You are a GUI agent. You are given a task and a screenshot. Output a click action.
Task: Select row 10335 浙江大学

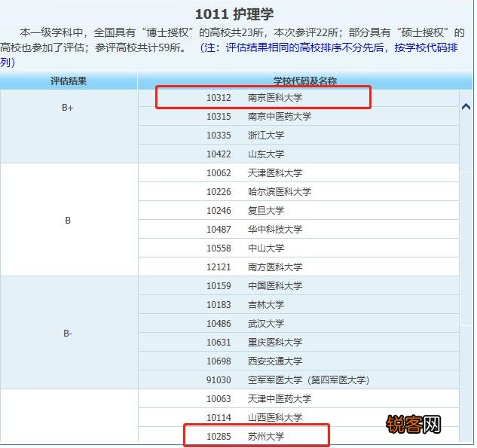(x=298, y=136)
